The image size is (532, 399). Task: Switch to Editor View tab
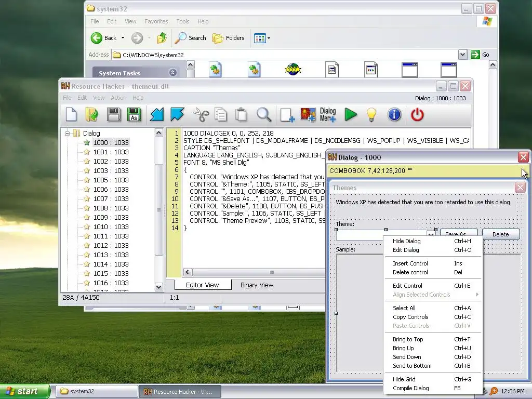coord(203,285)
